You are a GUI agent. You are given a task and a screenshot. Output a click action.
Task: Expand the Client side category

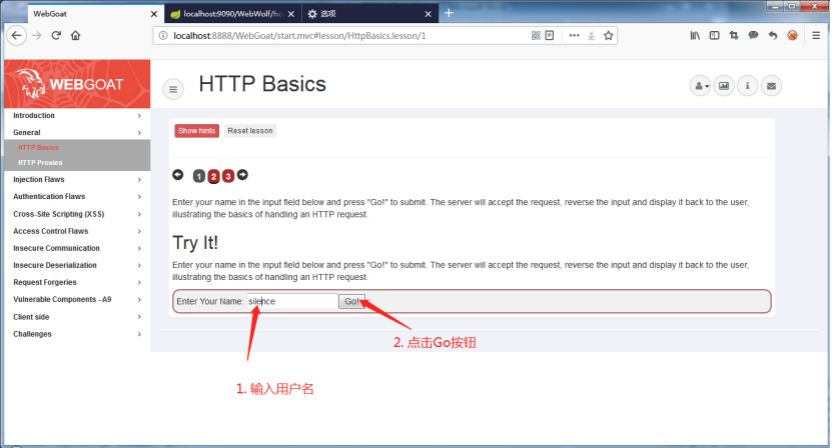77,317
